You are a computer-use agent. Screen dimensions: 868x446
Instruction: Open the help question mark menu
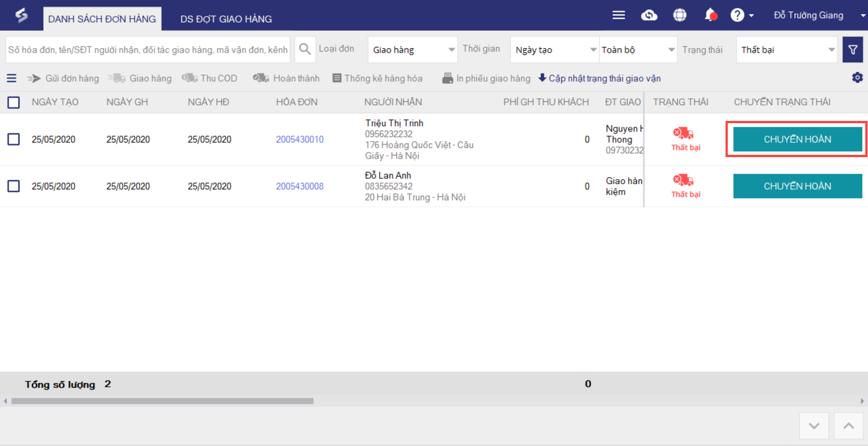tap(742, 15)
